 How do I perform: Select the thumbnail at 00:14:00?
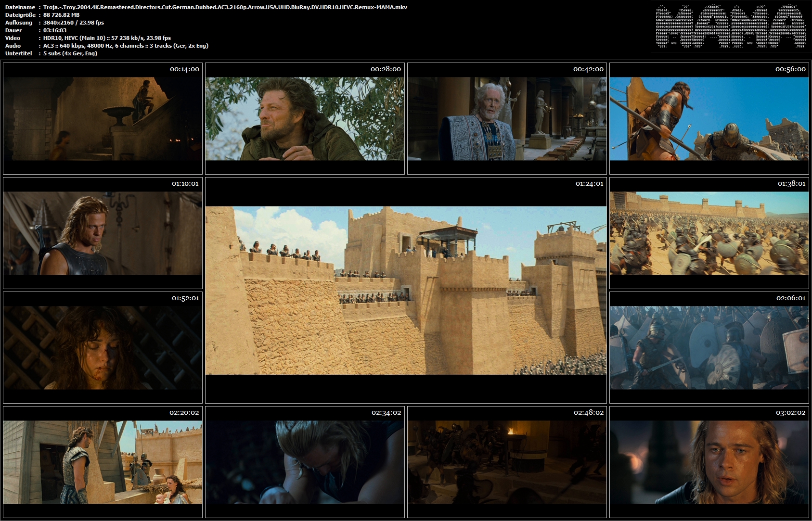click(x=103, y=118)
